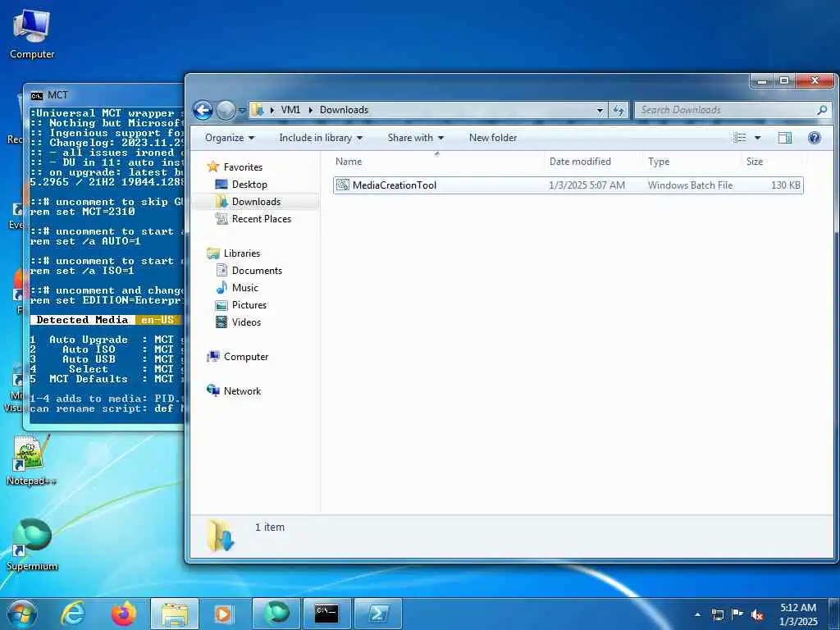Open the Organize menu
This screenshot has width=840, height=630.
(230, 138)
